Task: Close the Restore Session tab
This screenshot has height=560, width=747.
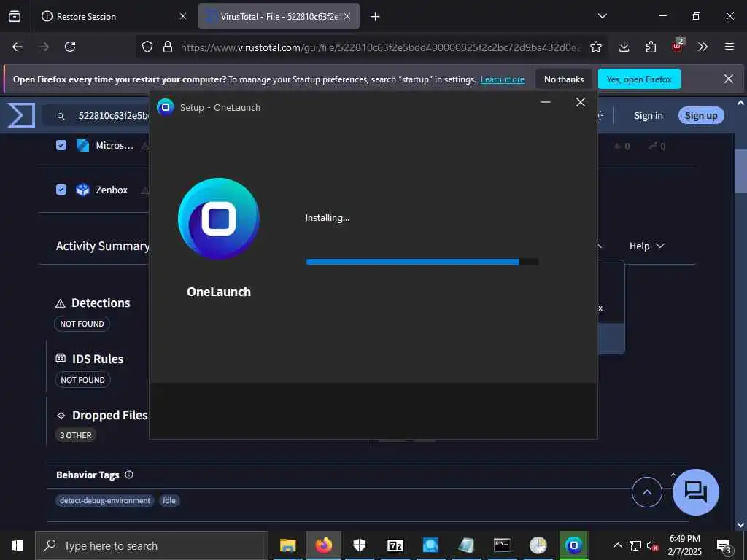Action: (183, 16)
